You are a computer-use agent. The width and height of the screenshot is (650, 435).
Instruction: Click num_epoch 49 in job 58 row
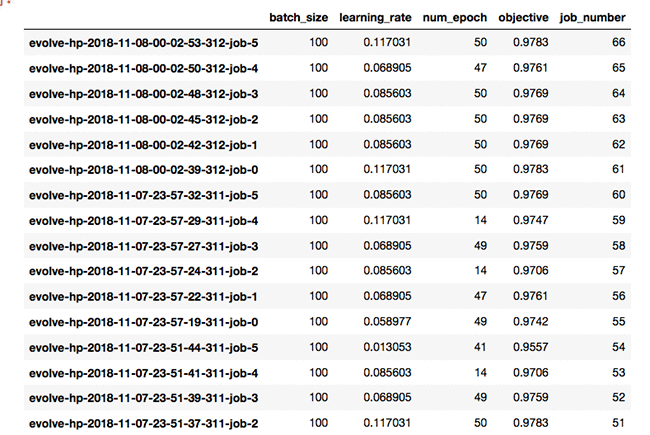click(x=480, y=246)
